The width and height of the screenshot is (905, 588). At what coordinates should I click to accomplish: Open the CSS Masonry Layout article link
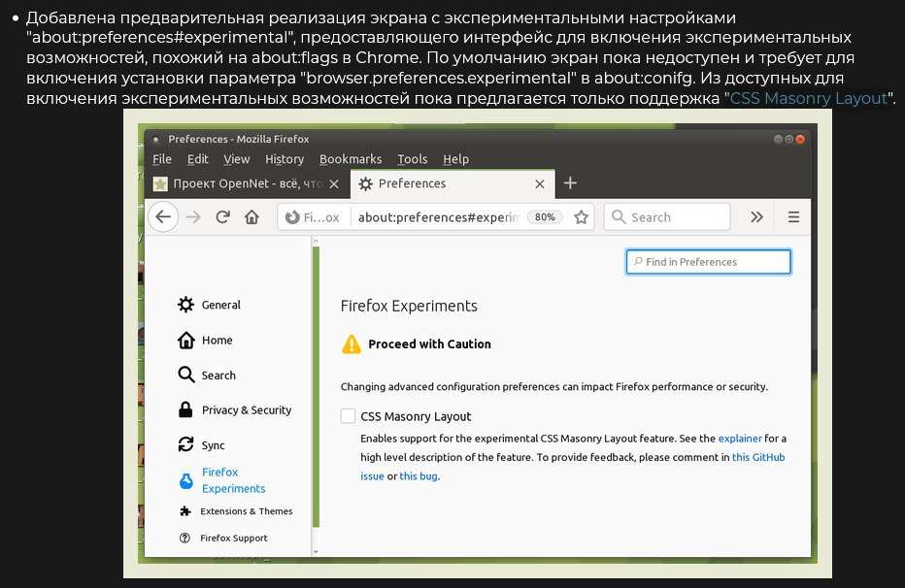pyautogui.click(x=809, y=98)
